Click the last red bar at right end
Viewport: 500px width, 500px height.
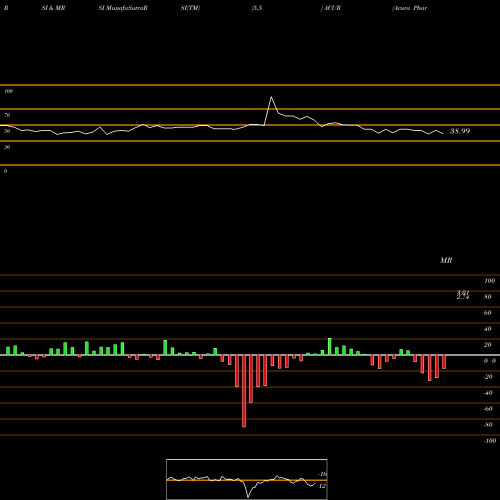tap(444, 362)
